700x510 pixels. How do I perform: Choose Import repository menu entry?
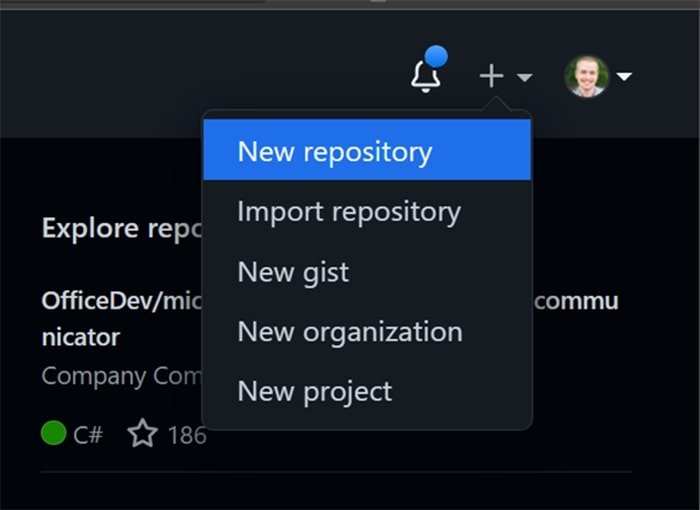point(349,212)
